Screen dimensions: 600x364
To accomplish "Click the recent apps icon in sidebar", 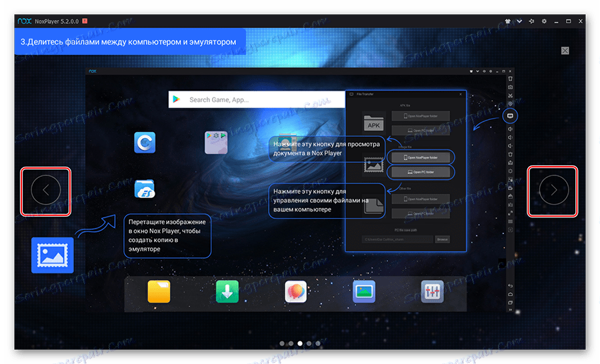I will pyautogui.click(x=510, y=303).
